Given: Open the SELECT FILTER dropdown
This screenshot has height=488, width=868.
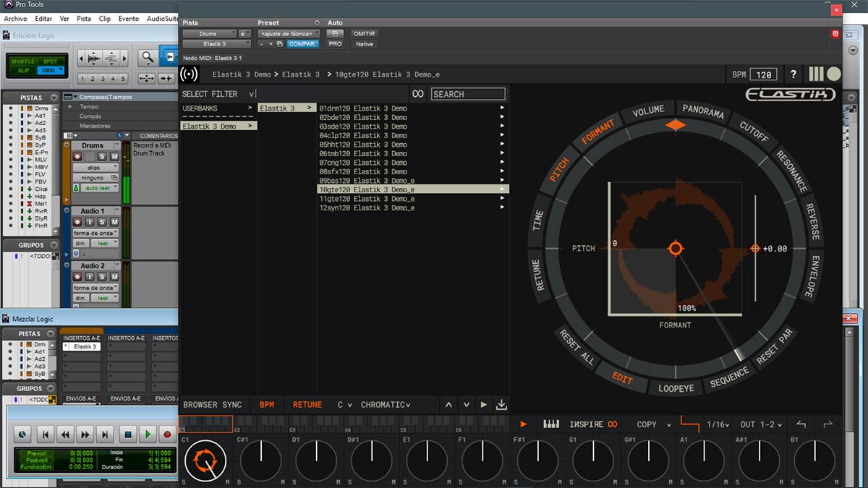Looking at the screenshot, I should click(218, 94).
